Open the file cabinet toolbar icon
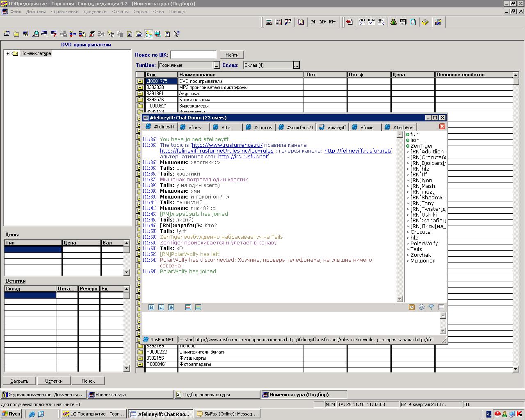This screenshot has width=525, height=420. coord(403,22)
